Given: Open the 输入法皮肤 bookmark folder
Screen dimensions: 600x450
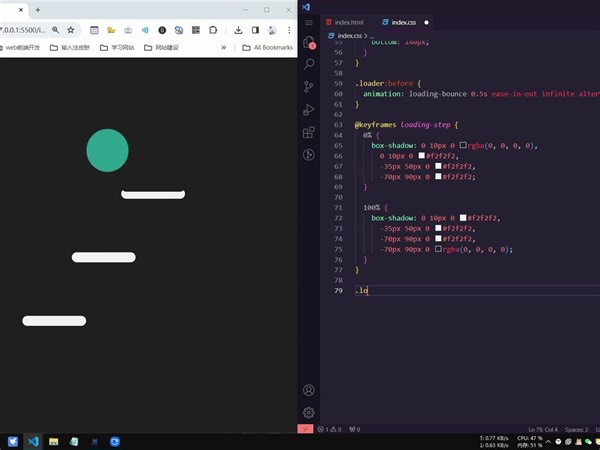Looking at the screenshot, I should point(70,47).
